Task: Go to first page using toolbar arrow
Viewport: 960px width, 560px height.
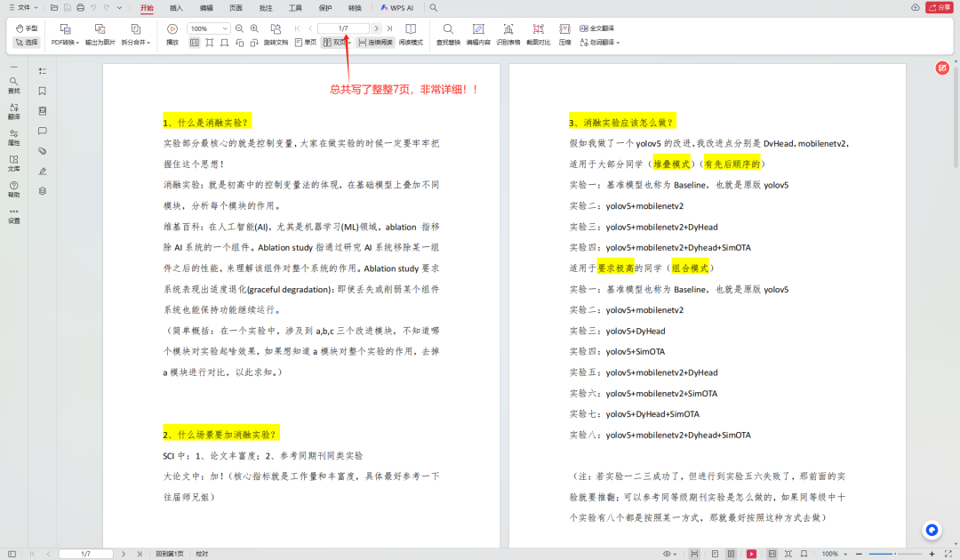Action: (298, 28)
